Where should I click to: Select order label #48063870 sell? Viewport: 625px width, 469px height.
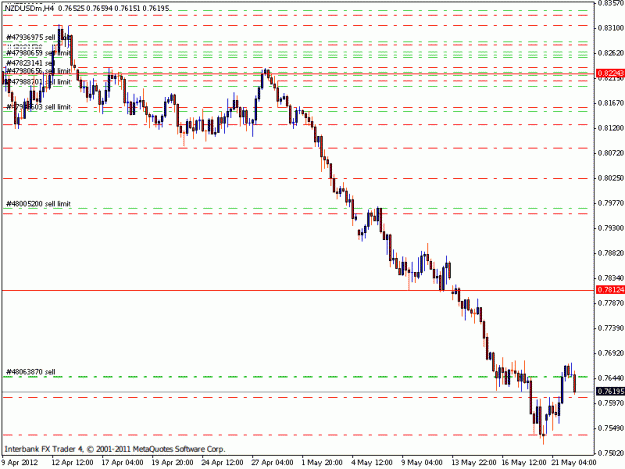30,372
